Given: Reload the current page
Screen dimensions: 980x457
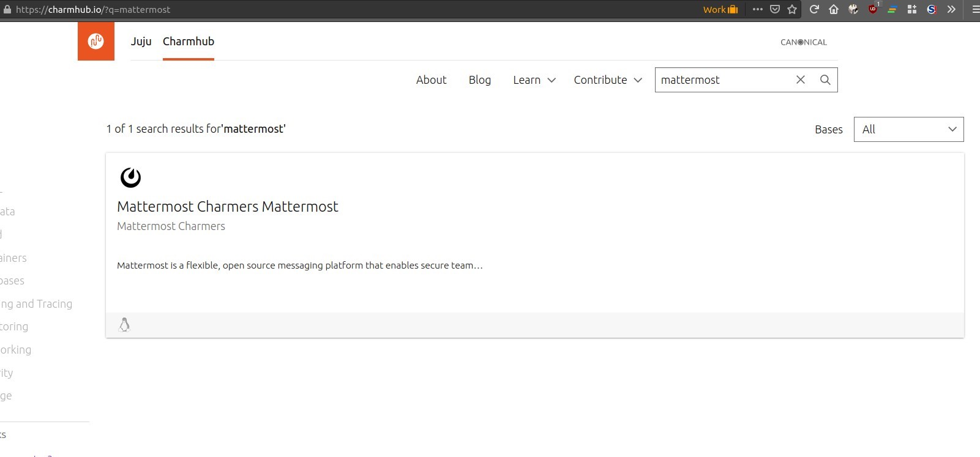Looking at the screenshot, I should pos(814,9).
